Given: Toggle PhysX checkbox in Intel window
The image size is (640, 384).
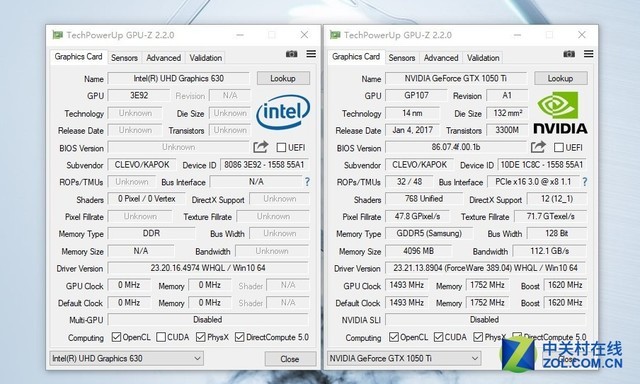Looking at the screenshot, I should click(x=200, y=337).
